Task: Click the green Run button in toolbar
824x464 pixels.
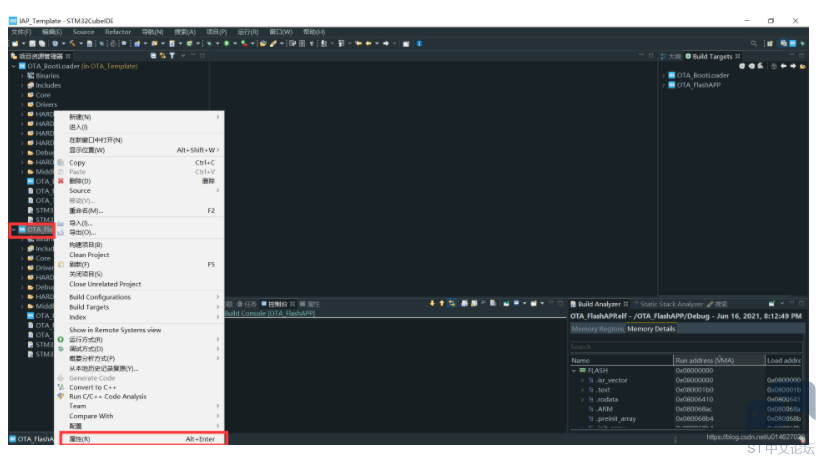Action: click(226, 44)
